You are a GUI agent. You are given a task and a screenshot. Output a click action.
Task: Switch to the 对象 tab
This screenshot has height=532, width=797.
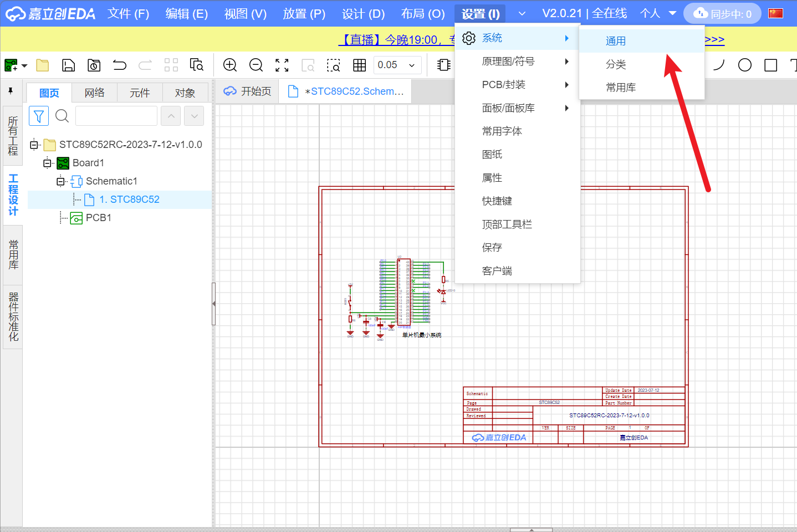[x=185, y=93]
